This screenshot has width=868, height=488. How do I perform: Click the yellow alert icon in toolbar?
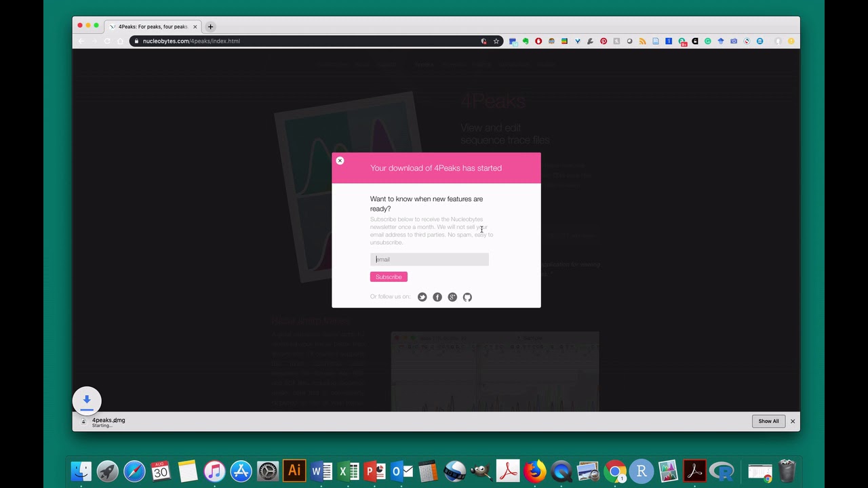[791, 41]
